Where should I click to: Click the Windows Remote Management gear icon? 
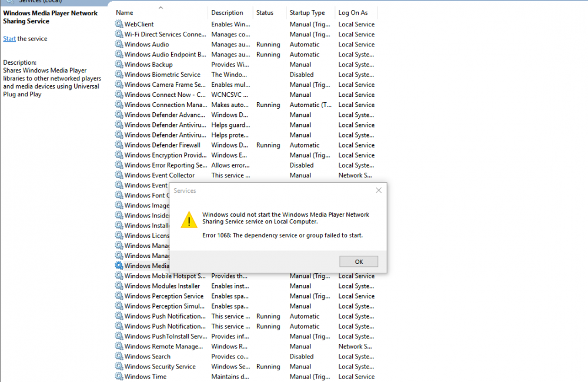119,346
